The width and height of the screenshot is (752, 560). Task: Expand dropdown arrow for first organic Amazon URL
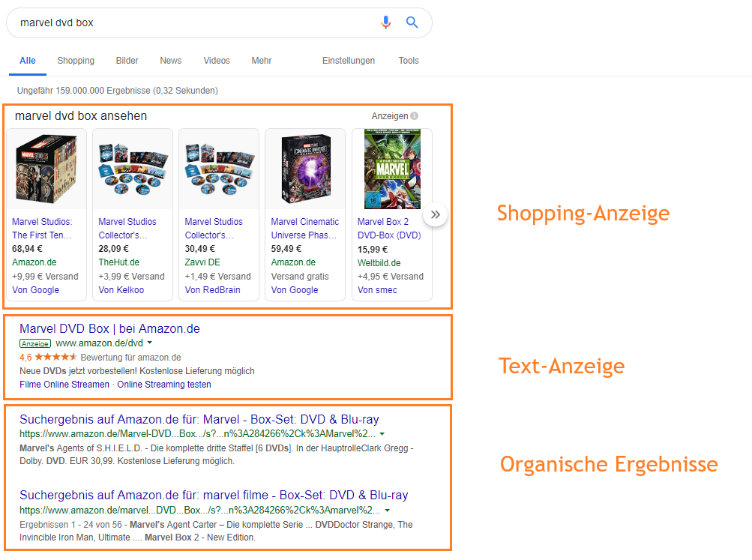coord(382,434)
